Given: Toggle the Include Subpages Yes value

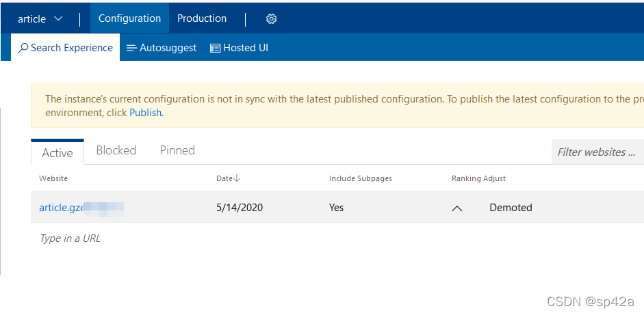Looking at the screenshot, I should tap(336, 208).
